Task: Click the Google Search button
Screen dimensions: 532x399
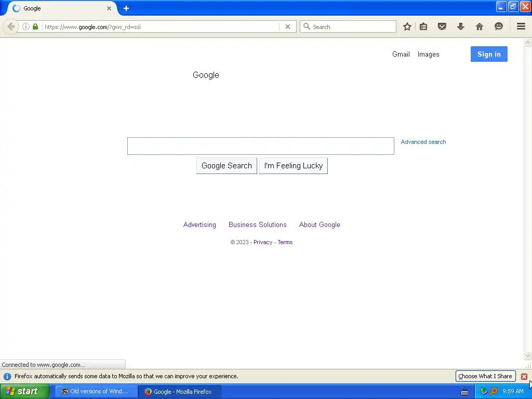Action: pyautogui.click(x=227, y=166)
